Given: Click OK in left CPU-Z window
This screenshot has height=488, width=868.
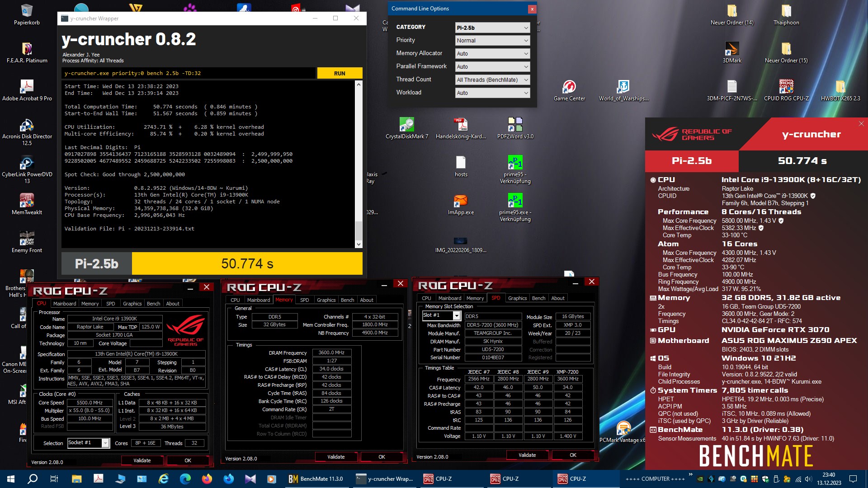Looking at the screenshot, I should point(188,460).
